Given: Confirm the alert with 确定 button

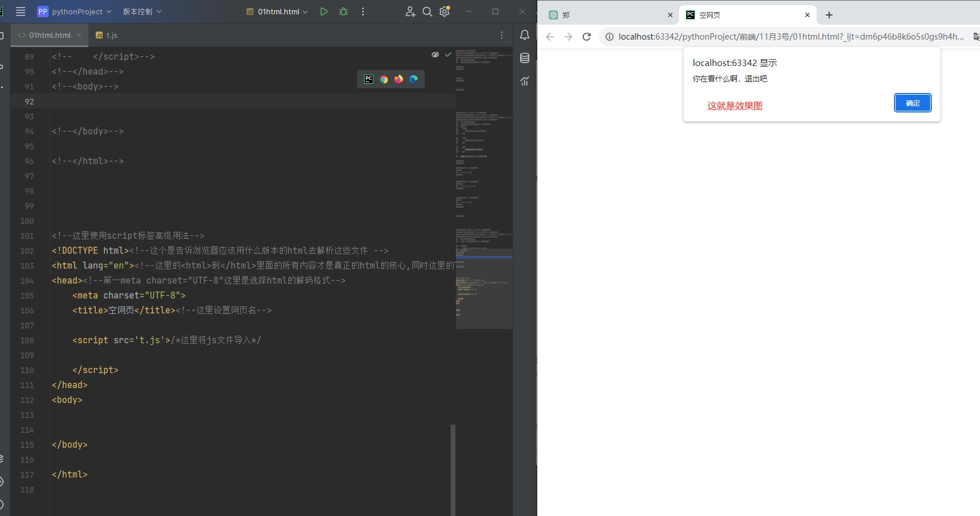Looking at the screenshot, I should click(913, 103).
